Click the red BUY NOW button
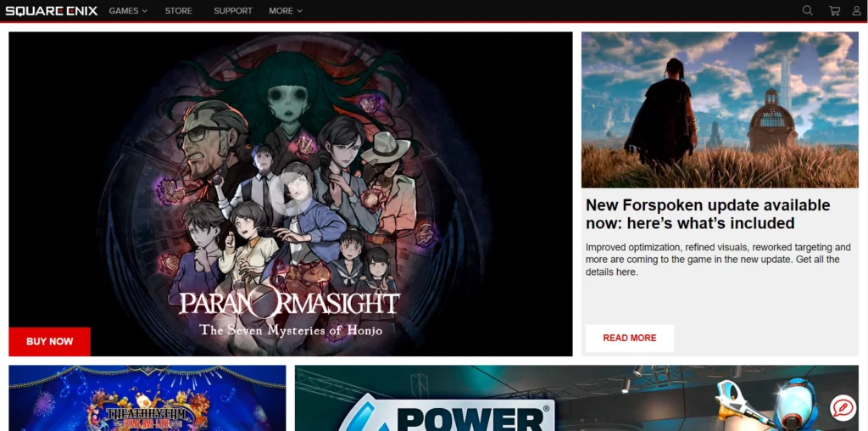Image resolution: width=868 pixels, height=431 pixels. 49,341
